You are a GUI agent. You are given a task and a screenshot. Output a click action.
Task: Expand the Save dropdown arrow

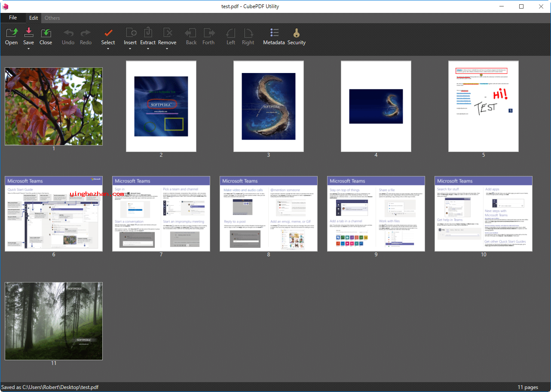pyautogui.click(x=28, y=49)
